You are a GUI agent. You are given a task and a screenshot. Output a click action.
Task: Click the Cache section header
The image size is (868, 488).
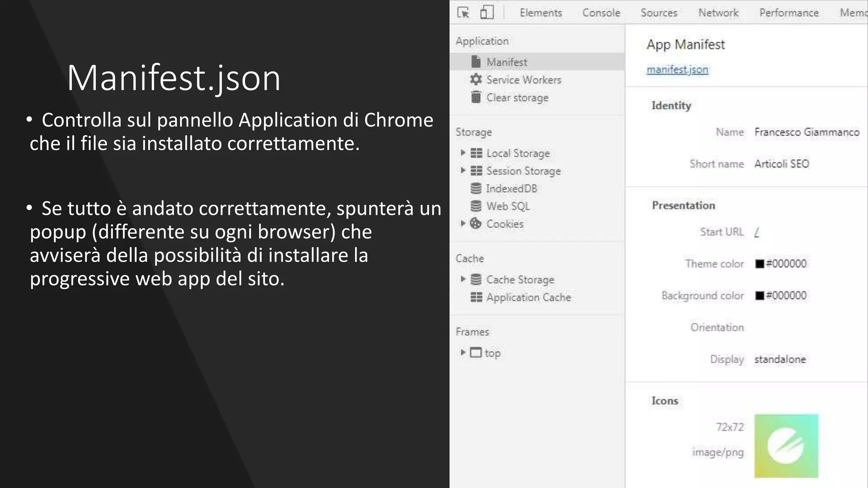470,258
